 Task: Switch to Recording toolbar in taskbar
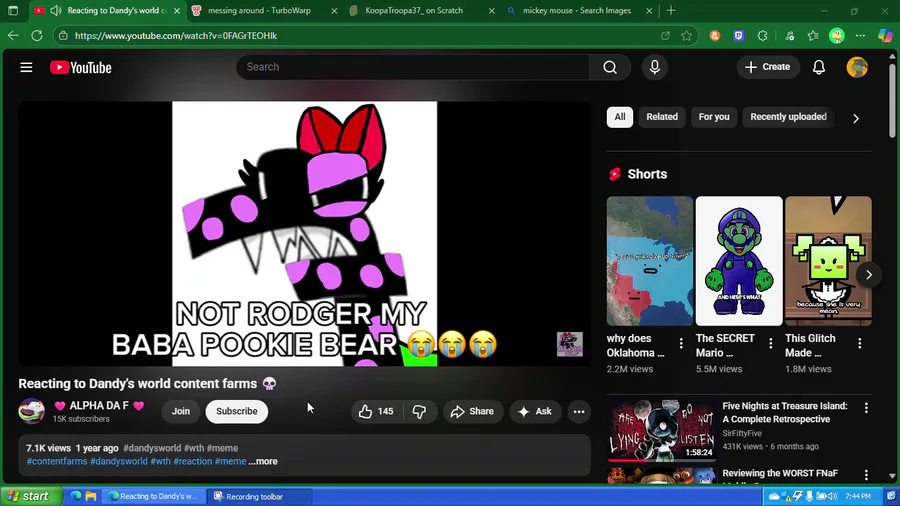click(259, 496)
